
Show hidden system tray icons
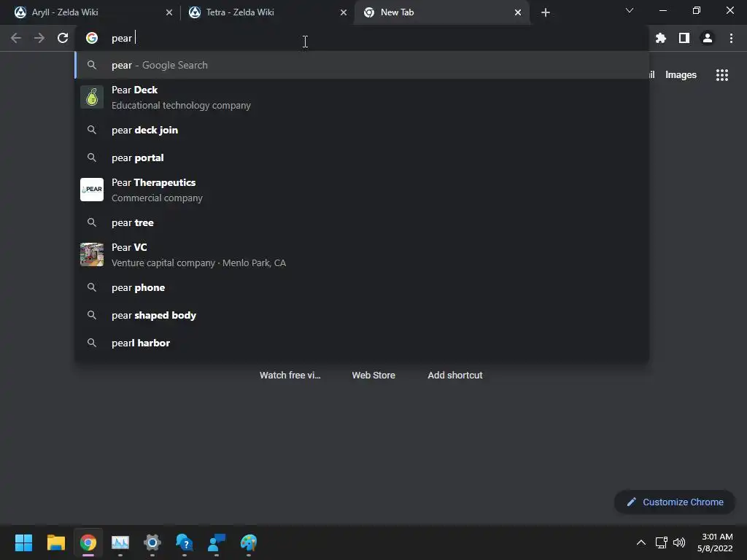coord(640,542)
